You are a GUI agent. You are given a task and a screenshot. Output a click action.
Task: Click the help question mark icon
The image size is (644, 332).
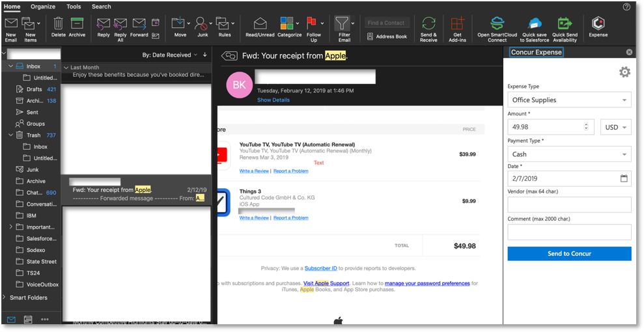pyautogui.click(x=626, y=7)
